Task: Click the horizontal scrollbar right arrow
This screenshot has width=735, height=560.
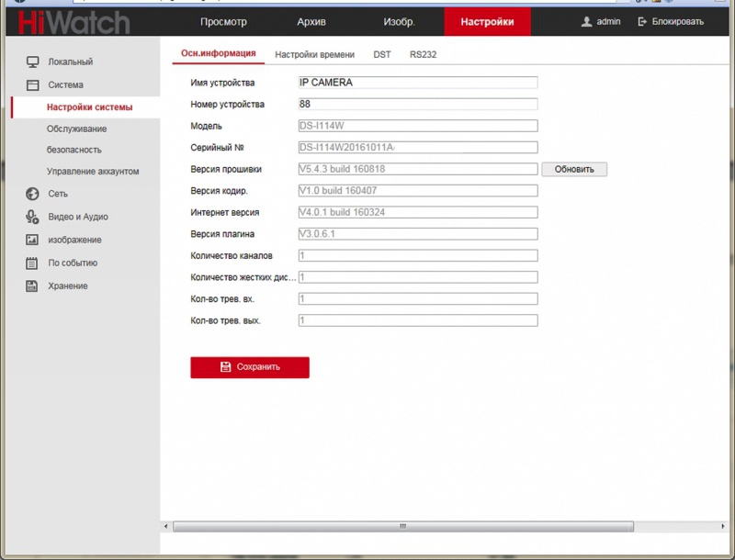Action: click(x=723, y=527)
